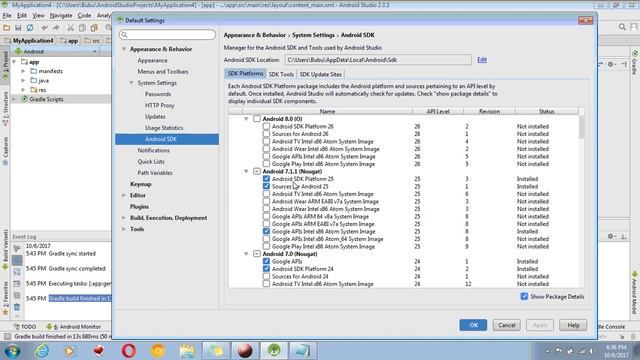Expand the manifests folder in project tree

(x=23, y=71)
